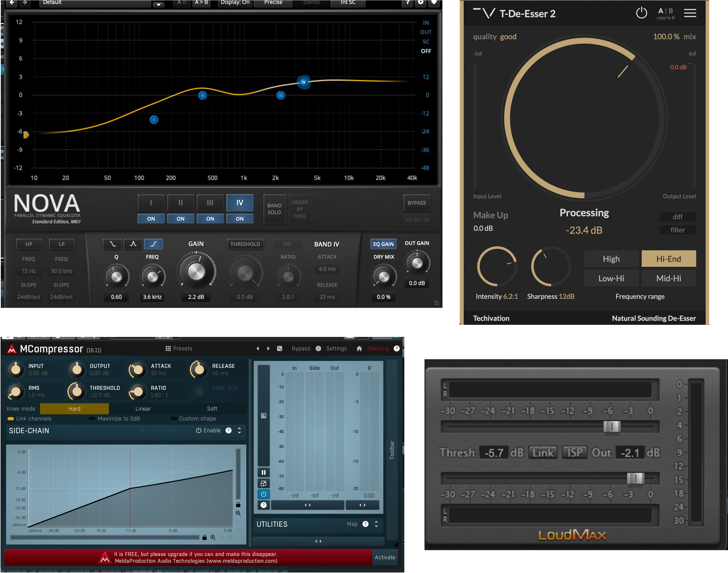Viewport: 728px width, 573px height.
Task: Open MCompressor Presets menu
Action: 179,348
